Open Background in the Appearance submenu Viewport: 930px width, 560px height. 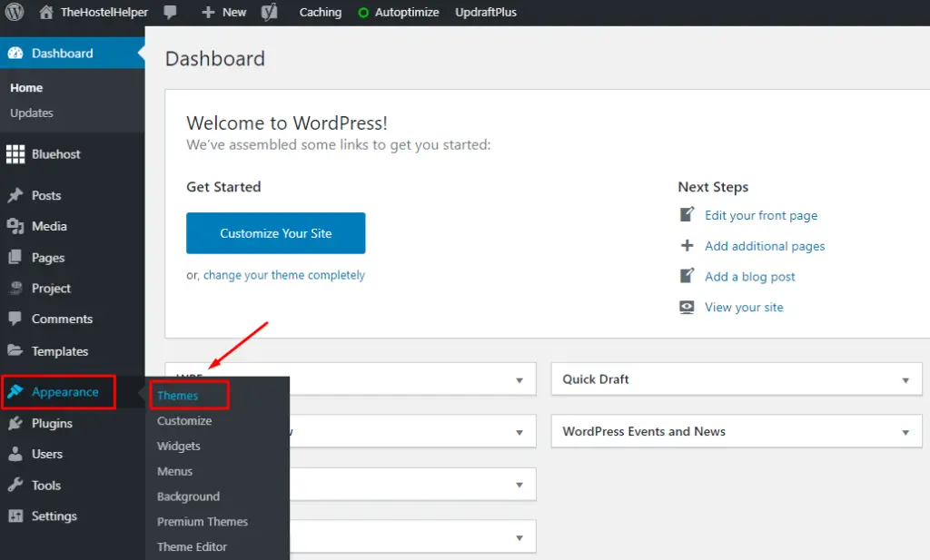click(x=188, y=496)
